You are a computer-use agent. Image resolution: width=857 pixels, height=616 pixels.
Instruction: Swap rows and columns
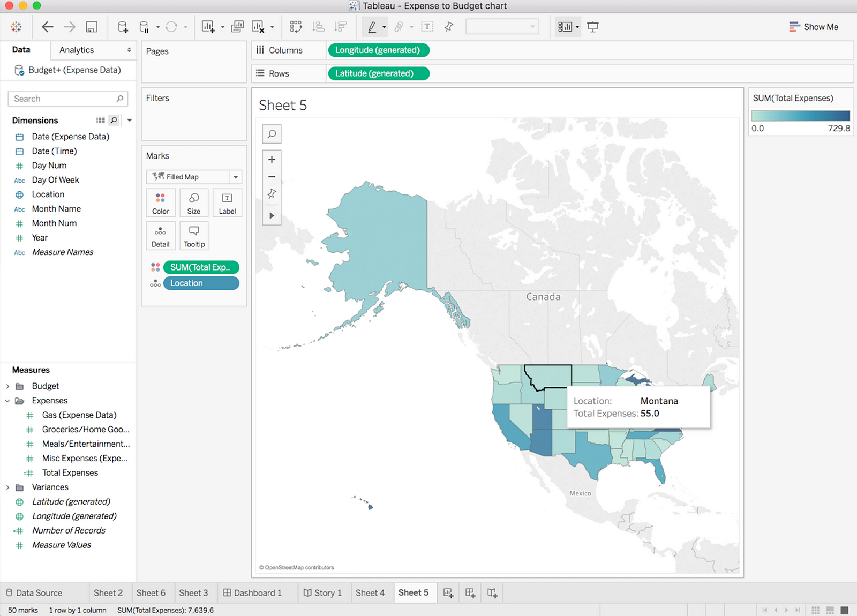point(296,27)
